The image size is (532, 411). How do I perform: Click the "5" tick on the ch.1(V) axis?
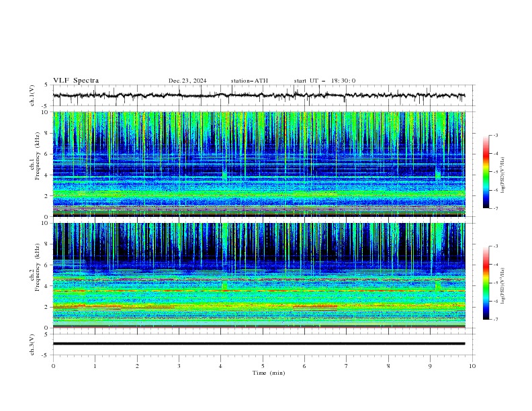(47, 85)
